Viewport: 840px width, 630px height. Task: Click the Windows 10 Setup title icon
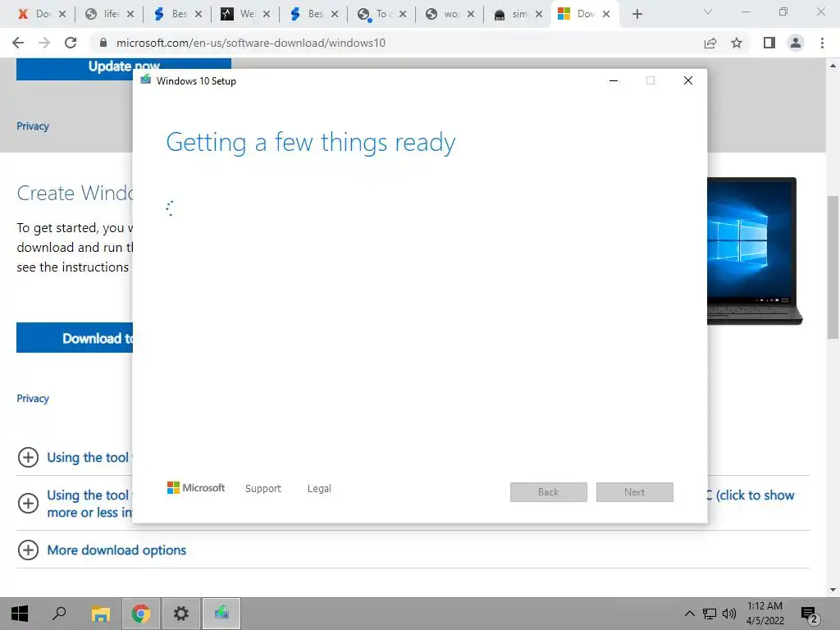tap(146, 80)
